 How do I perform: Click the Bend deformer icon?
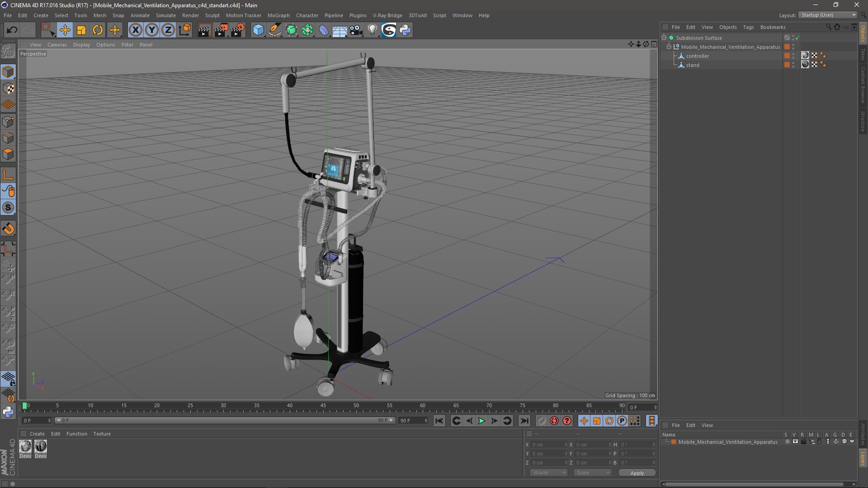tap(324, 30)
